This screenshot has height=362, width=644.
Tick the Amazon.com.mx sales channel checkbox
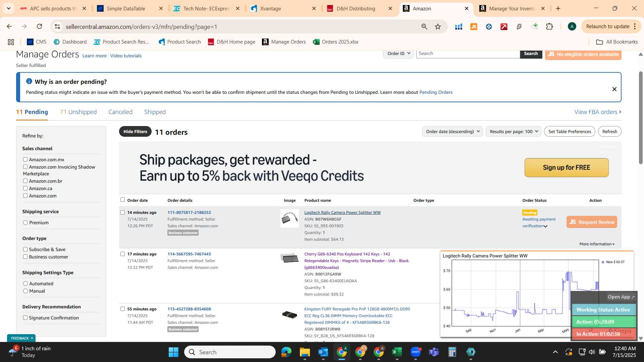click(25, 160)
